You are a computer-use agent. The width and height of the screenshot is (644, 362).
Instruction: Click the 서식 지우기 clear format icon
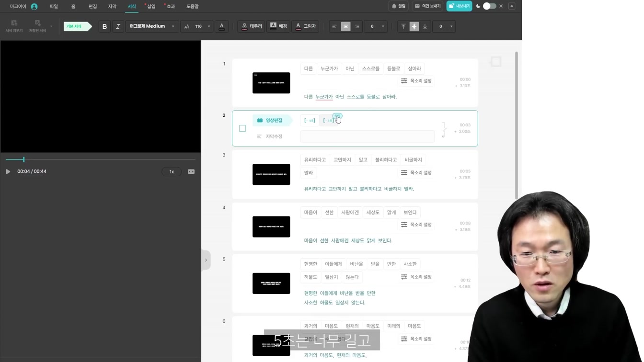[x=14, y=26]
